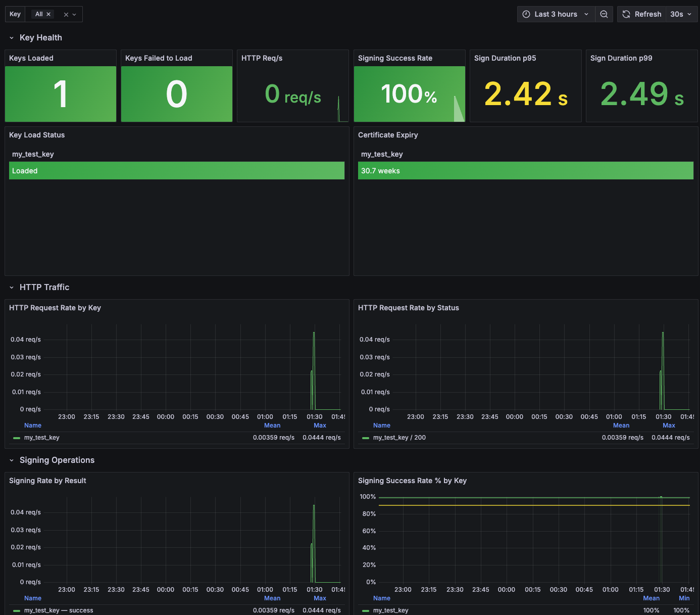Click the Keys Loaded stat value

pyautogui.click(x=61, y=94)
